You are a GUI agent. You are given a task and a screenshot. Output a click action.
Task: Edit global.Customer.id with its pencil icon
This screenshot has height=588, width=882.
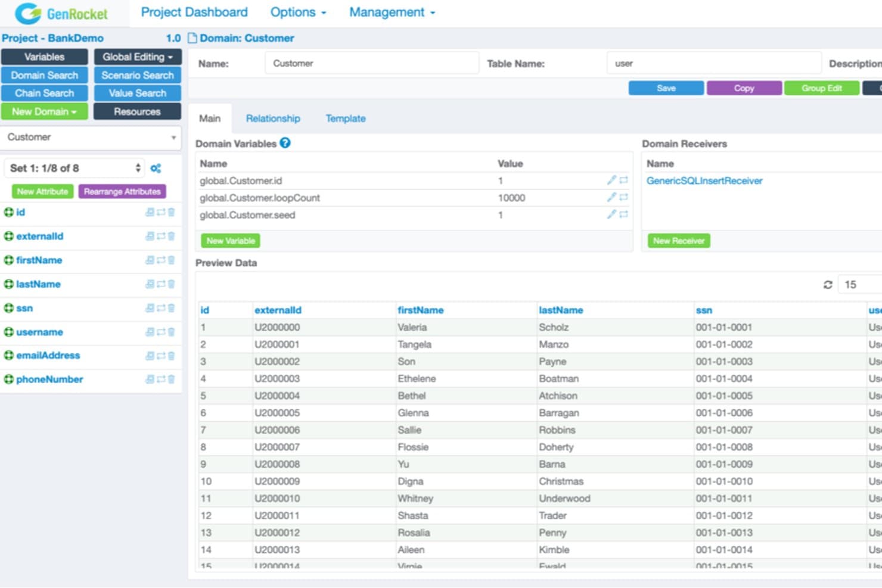pos(611,180)
